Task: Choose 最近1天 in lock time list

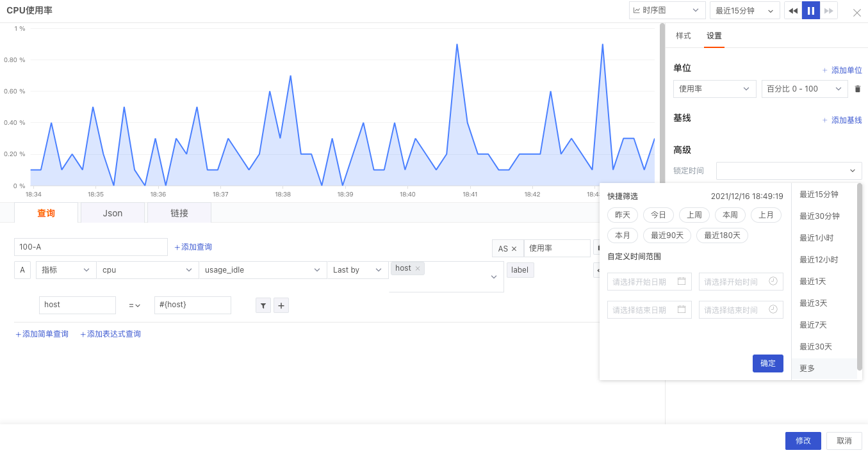Action: tap(824, 282)
